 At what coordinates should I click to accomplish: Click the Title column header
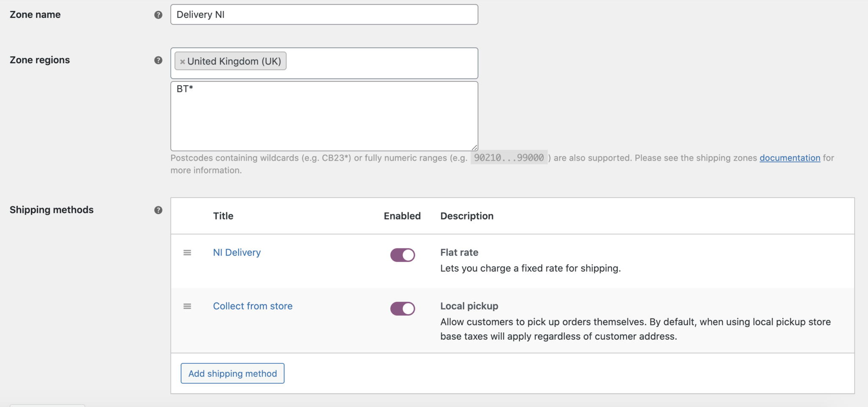pos(223,216)
